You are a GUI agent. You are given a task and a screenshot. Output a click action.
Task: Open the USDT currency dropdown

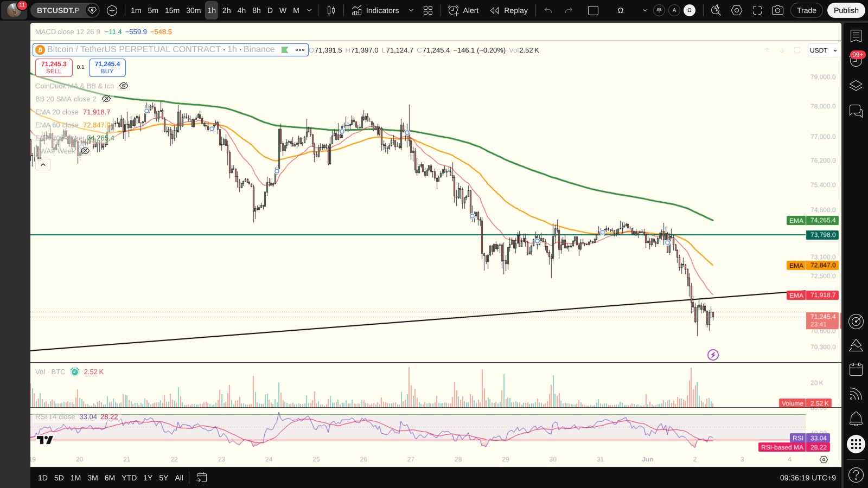point(824,50)
